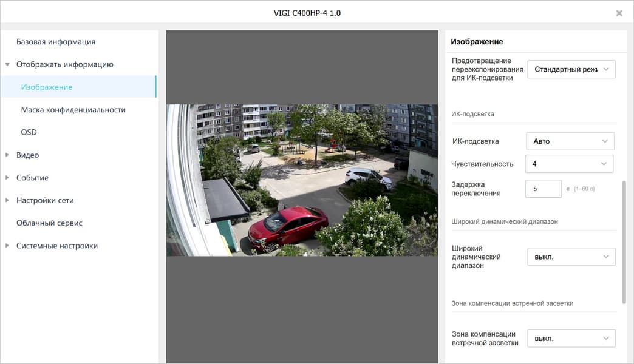Open Маска конфиденциальности settings
Image resolution: width=634 pixels, height=364 pixels.
click(73, 109)
